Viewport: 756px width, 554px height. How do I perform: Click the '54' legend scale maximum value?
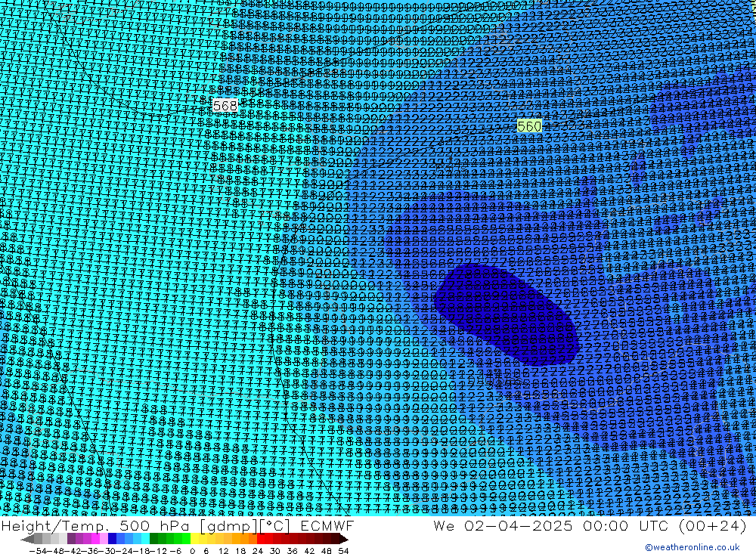(343, 551)
